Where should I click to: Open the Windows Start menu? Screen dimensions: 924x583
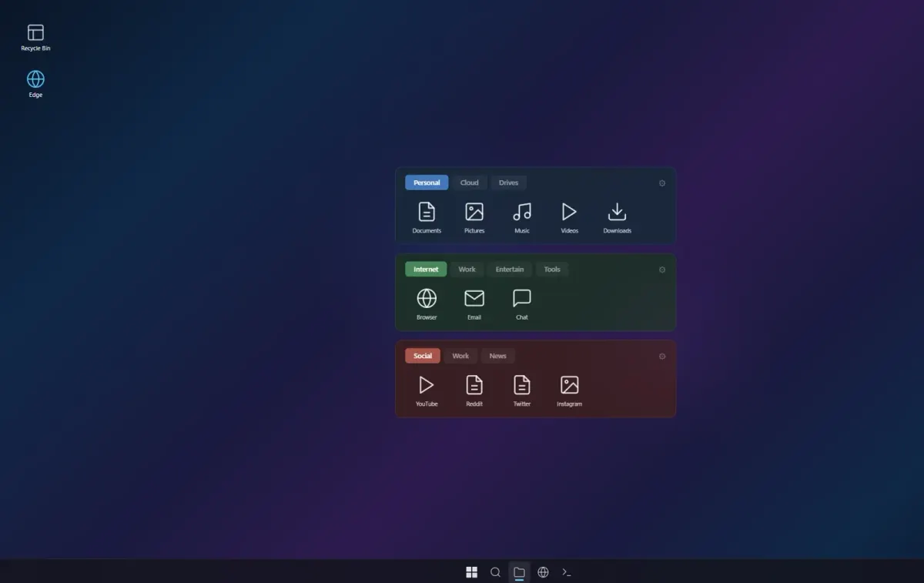[471, 571]
